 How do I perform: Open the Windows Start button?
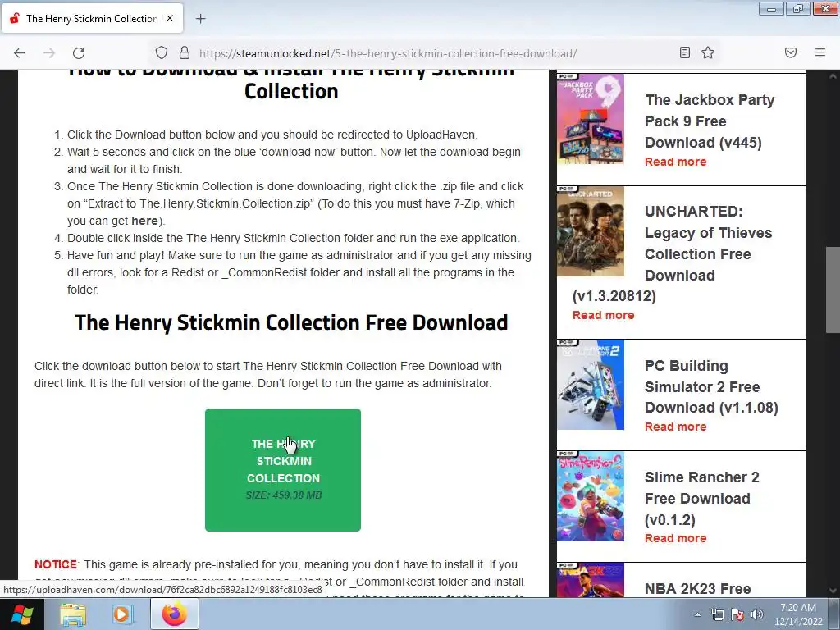(x=21, y=614)
